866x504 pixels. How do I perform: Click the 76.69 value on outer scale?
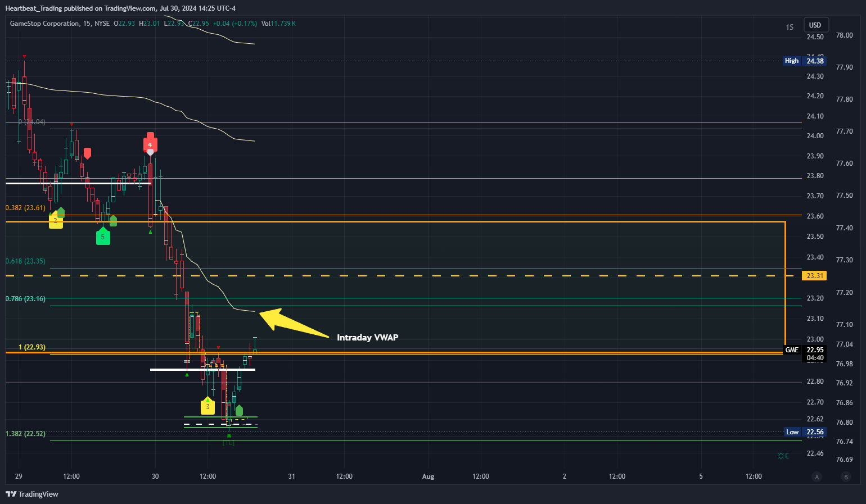tap(845, 460)
